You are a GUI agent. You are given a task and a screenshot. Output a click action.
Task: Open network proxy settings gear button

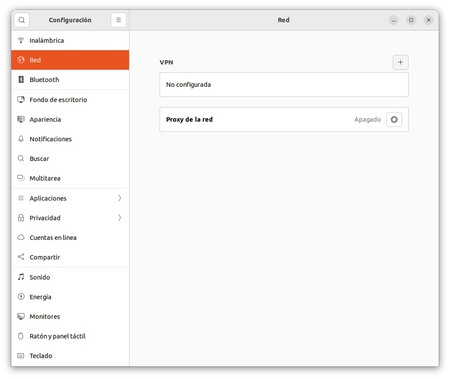[394, 119]
